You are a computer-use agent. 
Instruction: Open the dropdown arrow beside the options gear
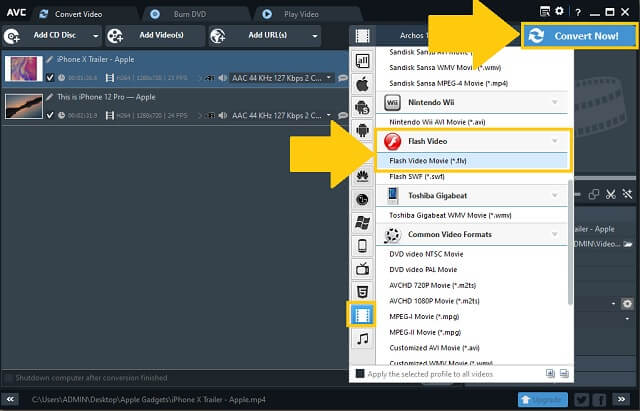pos(613,304)
